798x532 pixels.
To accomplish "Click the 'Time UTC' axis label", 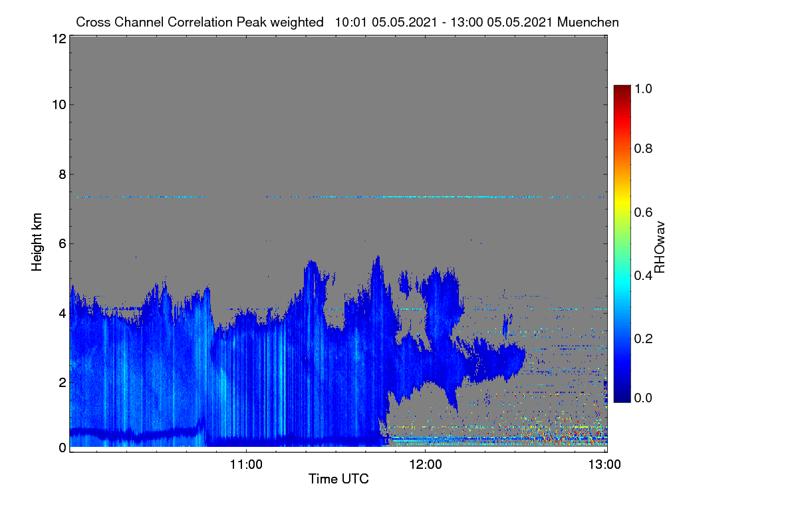I will (338, 478).
